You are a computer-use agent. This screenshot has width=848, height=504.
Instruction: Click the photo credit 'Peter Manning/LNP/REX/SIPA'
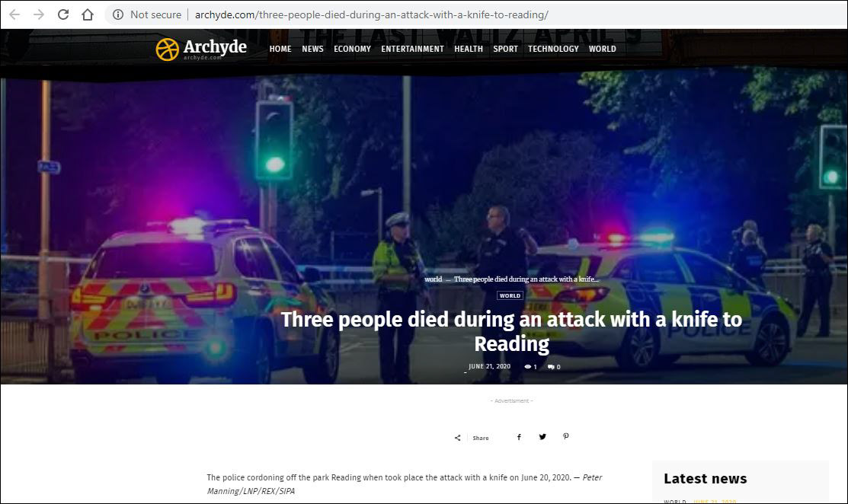click(x=405, y=484)
